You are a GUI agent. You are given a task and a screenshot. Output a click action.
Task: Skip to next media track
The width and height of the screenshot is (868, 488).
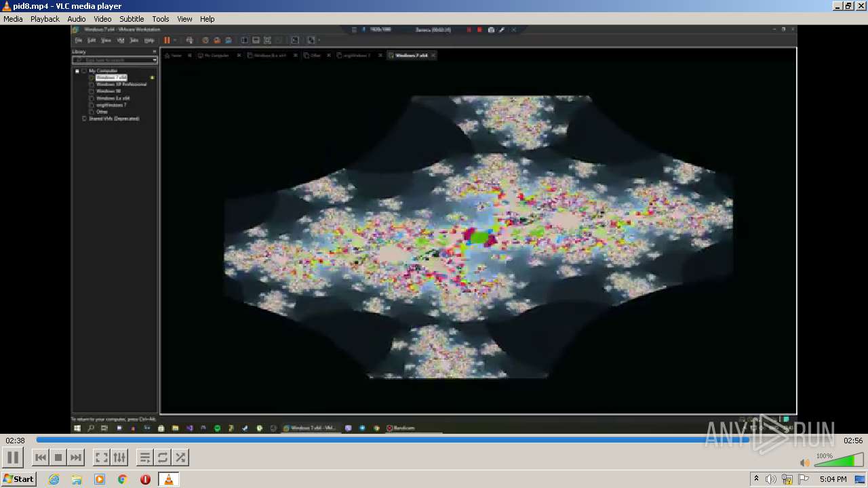coord(76,457)
